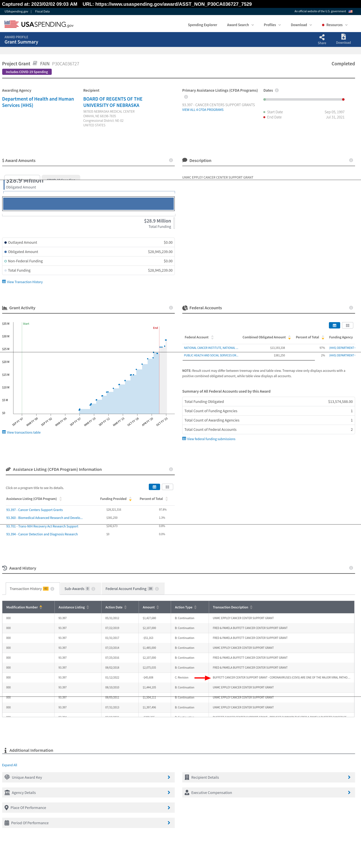Click Fiscal Data link in top bar
This screenshot has height=868, width=361.
click(x=42, y=11)
